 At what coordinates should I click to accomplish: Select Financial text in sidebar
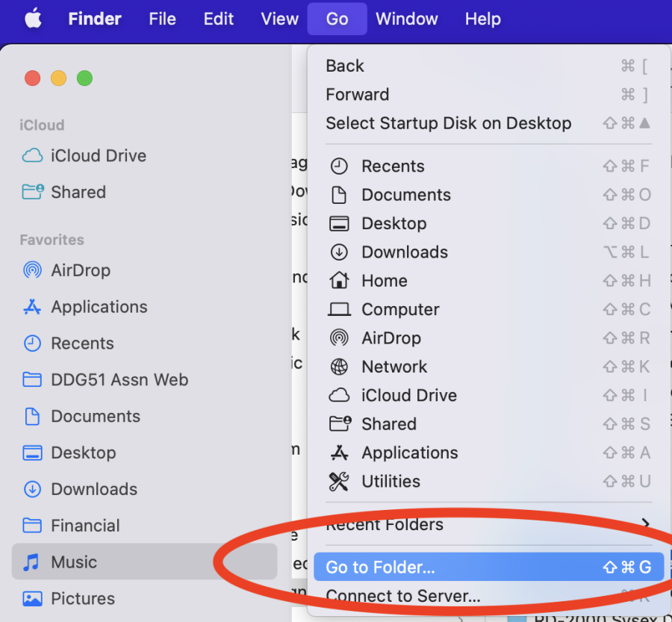(x=85, y=526)
